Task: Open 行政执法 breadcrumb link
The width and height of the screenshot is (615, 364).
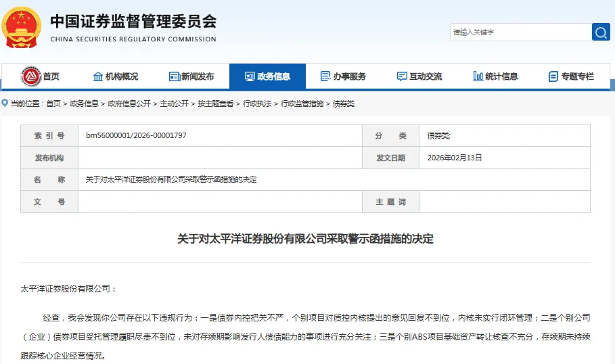Action: pos(257,104)
